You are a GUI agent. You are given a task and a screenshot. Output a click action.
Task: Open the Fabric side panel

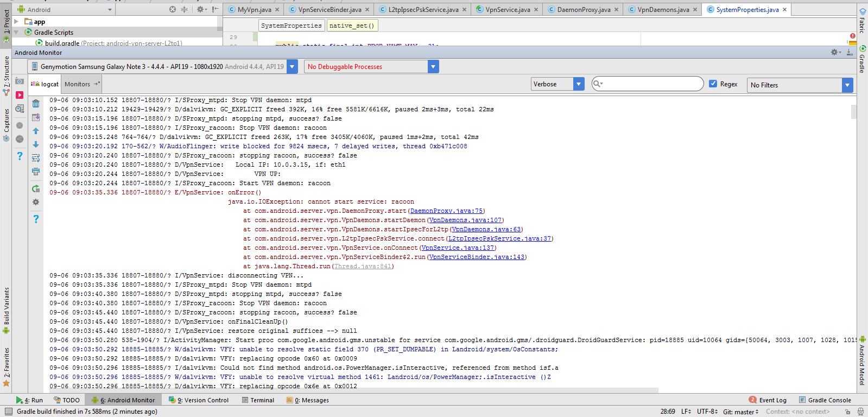(x=862, y=21)
